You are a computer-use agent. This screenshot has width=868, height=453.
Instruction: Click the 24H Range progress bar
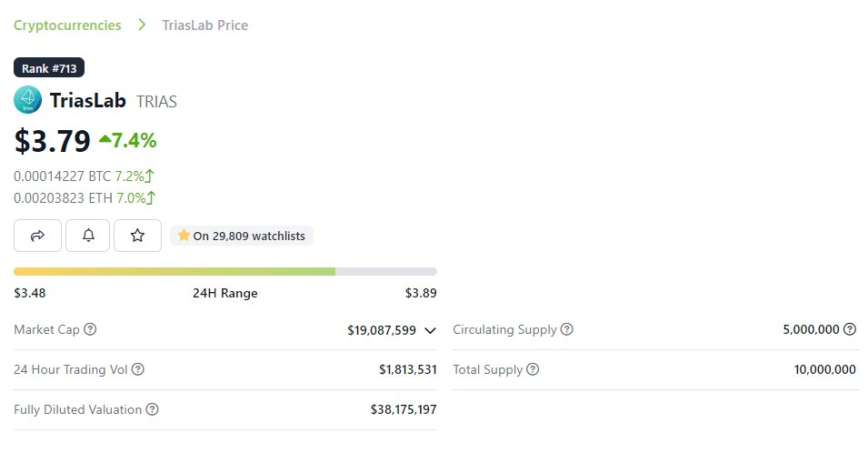click(x=224, y=271)
